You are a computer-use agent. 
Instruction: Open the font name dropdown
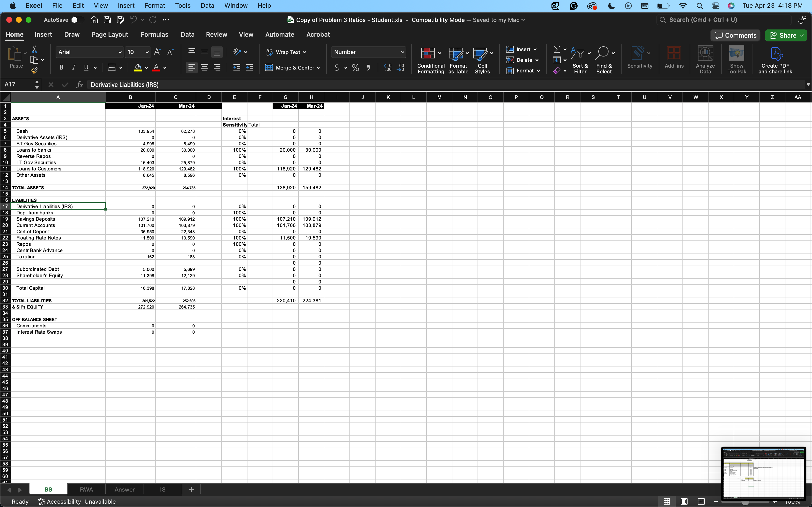(x=89, y=52)
